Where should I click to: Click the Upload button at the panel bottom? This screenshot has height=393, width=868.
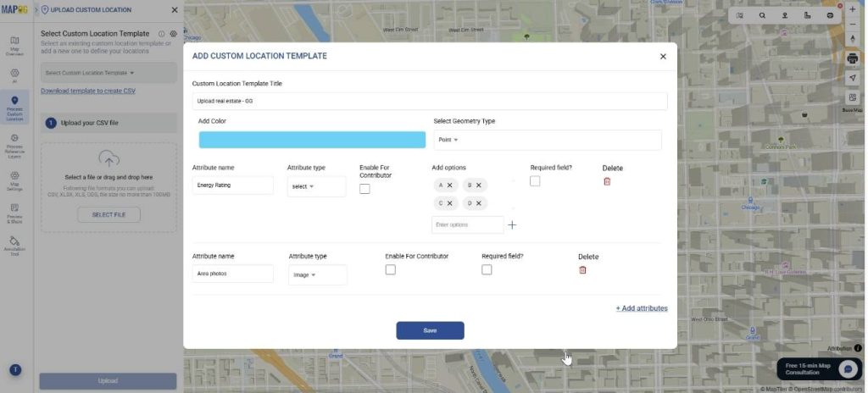coord(108,381)
